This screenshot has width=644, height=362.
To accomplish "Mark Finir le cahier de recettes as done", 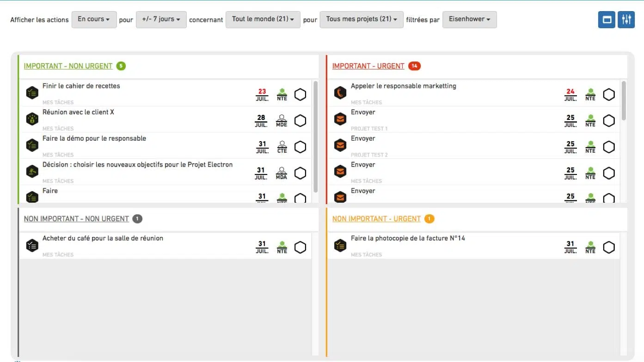I will point(301,95).
